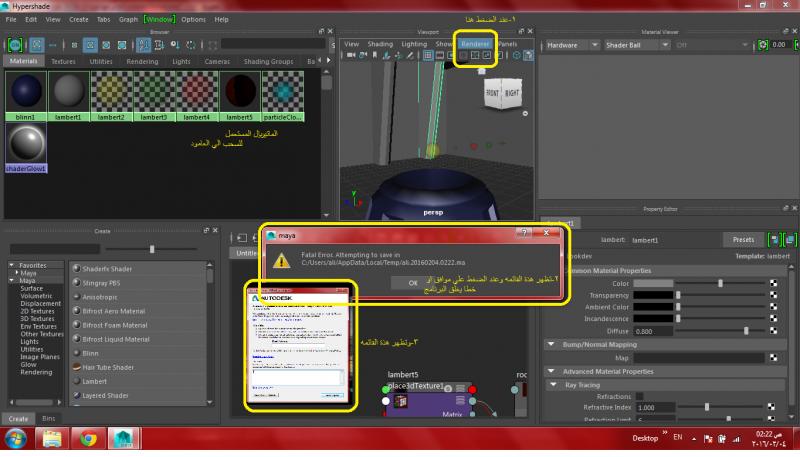Switch to the Utilities tab in Browser
The image size is (800, 457).
point(101,61)
